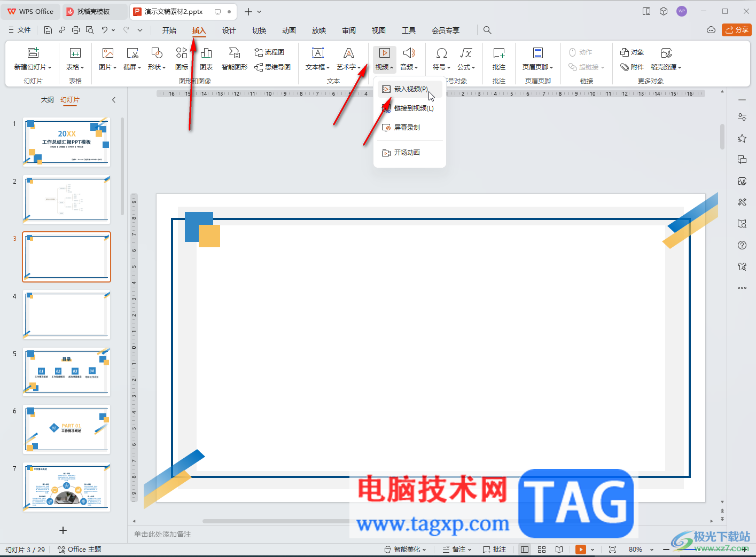Image resolution: width=756 pixels, height=557 pixels.
Task: Collapse the slide panel with chevron
Action: tap(114, 100)
